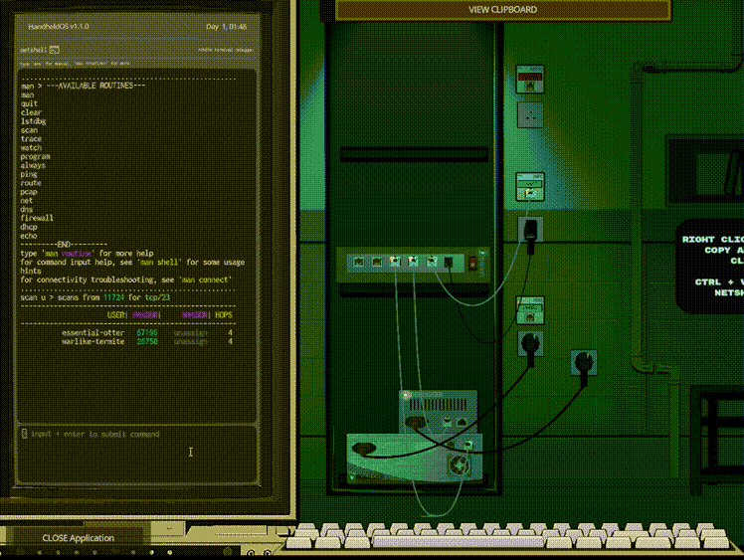The image size is (744, 560).
Task: Select warlike-termite in the scan results
Action: [93, 341]
